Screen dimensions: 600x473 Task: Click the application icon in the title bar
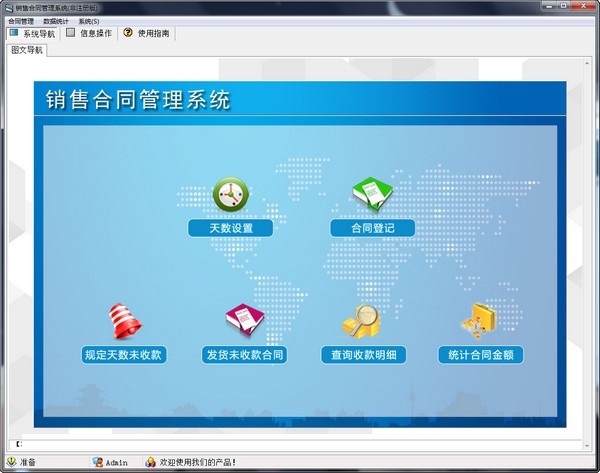click(9, 8)
